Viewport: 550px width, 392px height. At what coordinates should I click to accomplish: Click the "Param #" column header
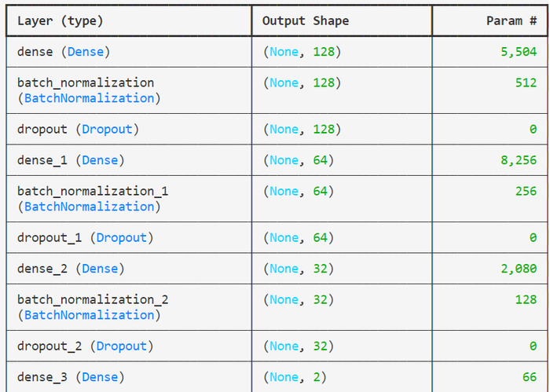pos(515,21)
